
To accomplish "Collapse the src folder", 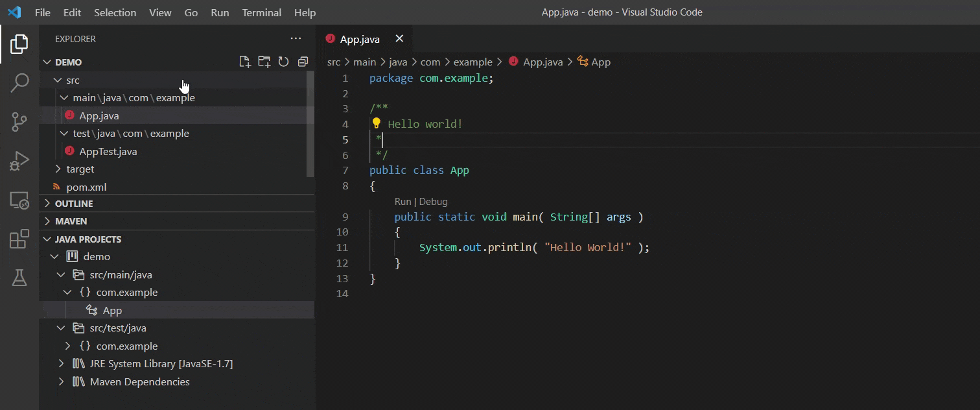I will (58, 80).
